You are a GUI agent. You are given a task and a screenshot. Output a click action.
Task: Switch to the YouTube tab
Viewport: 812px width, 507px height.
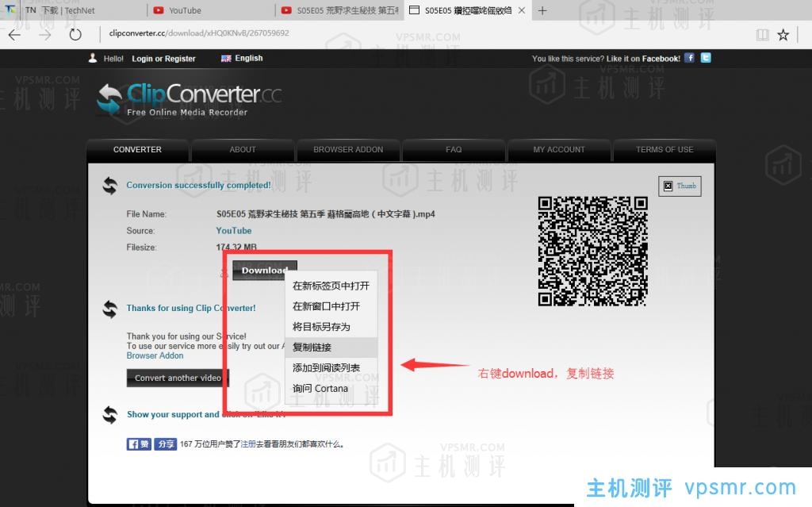[211, 10]
